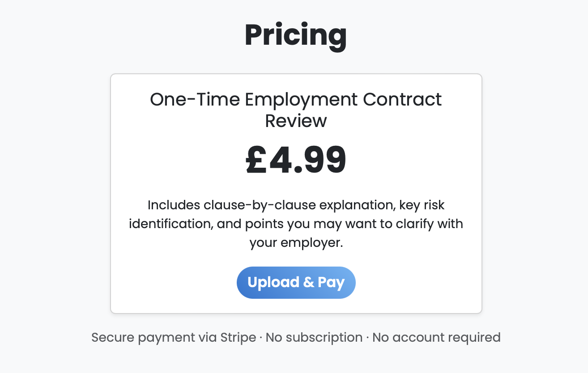
Task: Click the footer disclaimer below the card
Action: pos(296,337)
